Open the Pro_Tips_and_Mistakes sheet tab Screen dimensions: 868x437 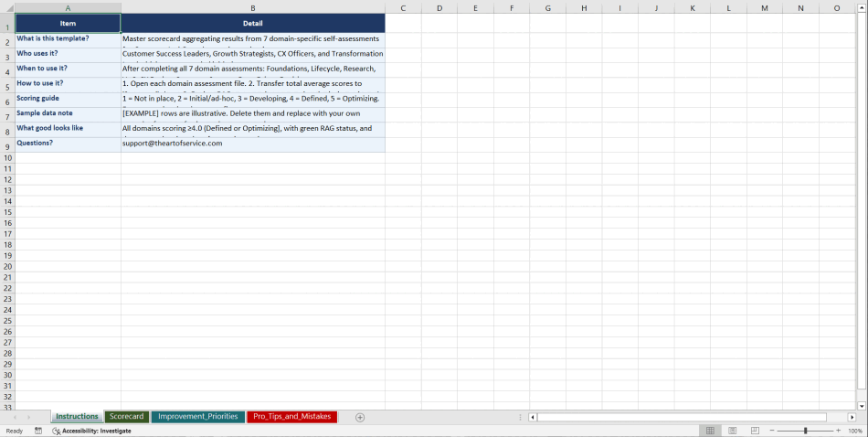(291, 417)
